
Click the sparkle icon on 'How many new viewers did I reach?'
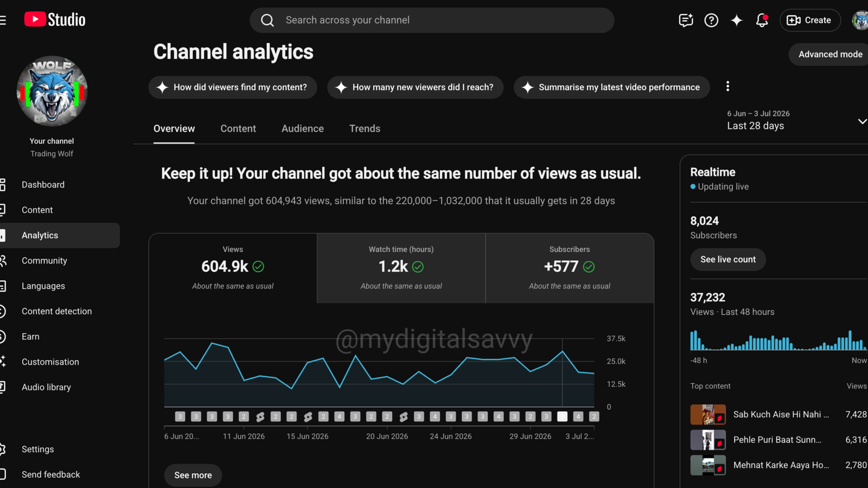(341, 87)
